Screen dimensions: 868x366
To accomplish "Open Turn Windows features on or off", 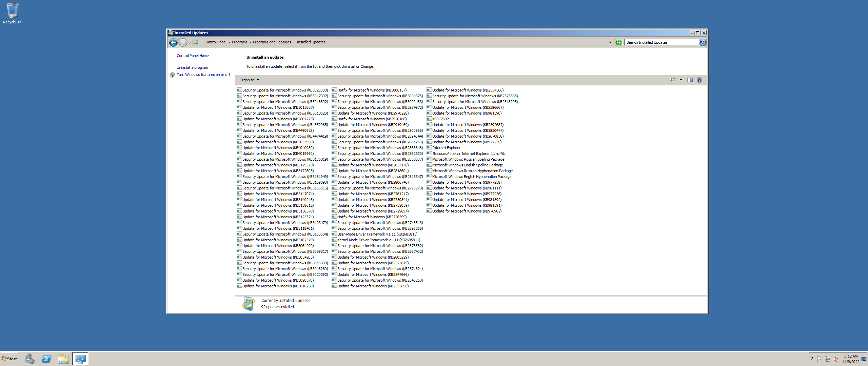I will click(203, 75).
